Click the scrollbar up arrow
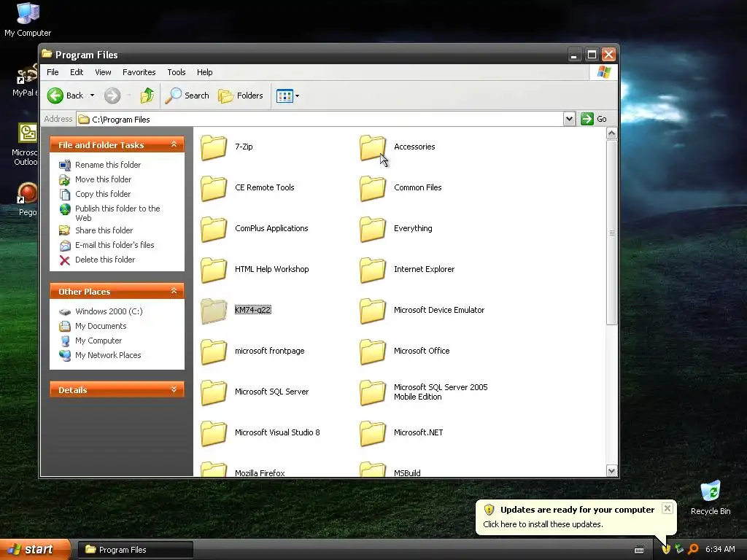747x560 pixels. (x=612, y=133)
